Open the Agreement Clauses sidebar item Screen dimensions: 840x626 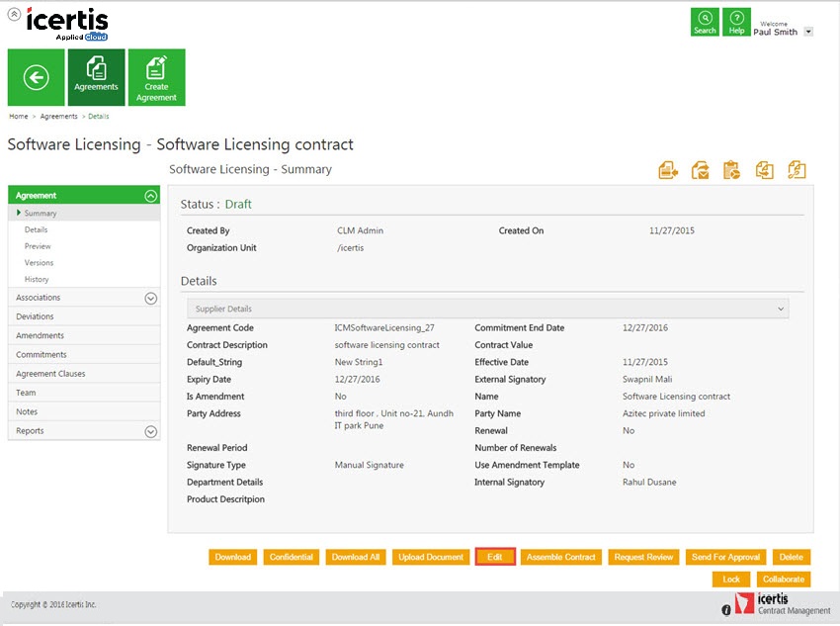[50, 374]
